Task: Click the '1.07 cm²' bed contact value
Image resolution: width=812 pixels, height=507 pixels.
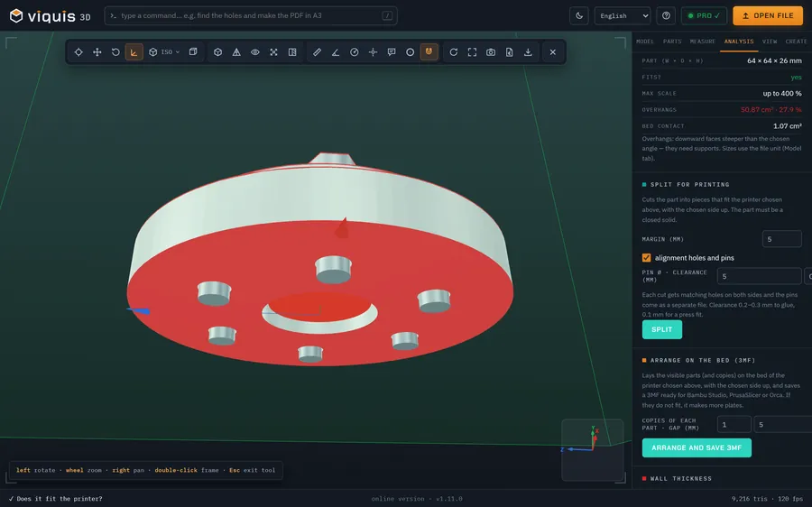Action: click(787, 125)
